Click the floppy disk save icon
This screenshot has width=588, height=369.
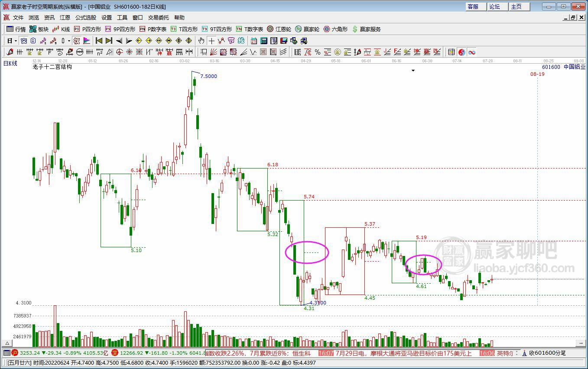point(284,41)
